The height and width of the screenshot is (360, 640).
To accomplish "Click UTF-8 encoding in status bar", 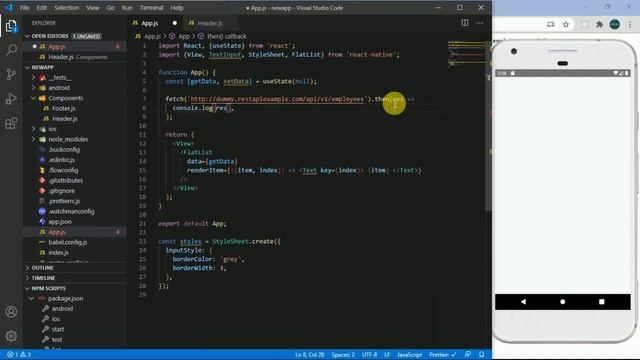I will [x=369, y=355].
